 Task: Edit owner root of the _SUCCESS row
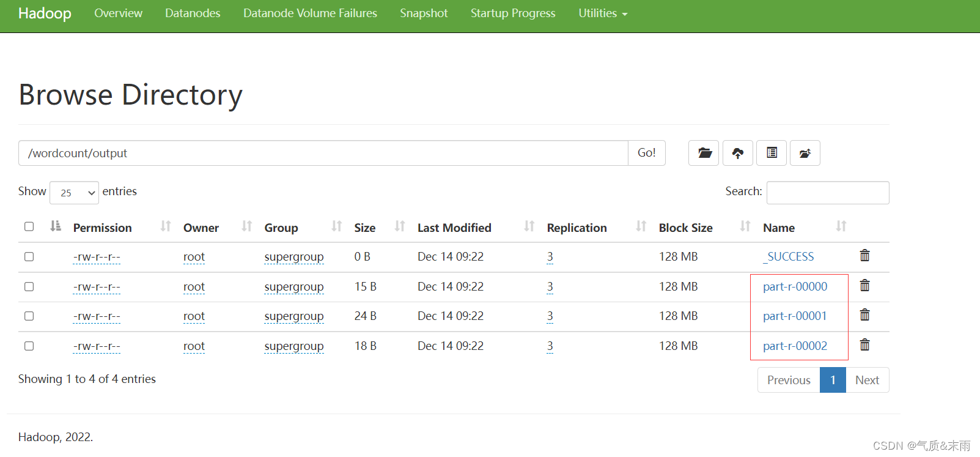(x=194, y=257)
